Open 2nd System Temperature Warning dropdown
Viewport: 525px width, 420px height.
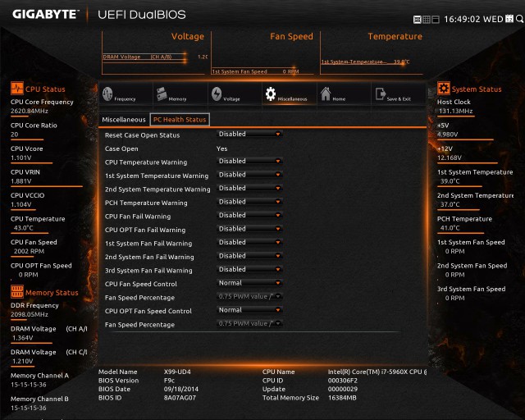point(249,188)
